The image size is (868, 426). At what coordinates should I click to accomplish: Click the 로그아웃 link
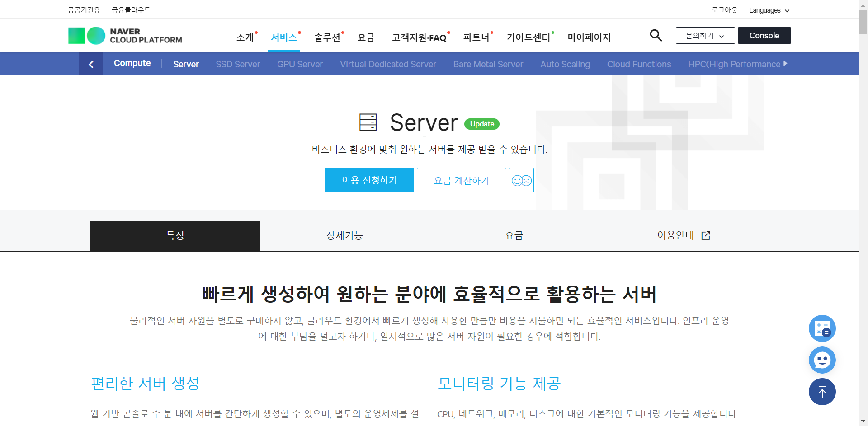[x=724, y=10]
